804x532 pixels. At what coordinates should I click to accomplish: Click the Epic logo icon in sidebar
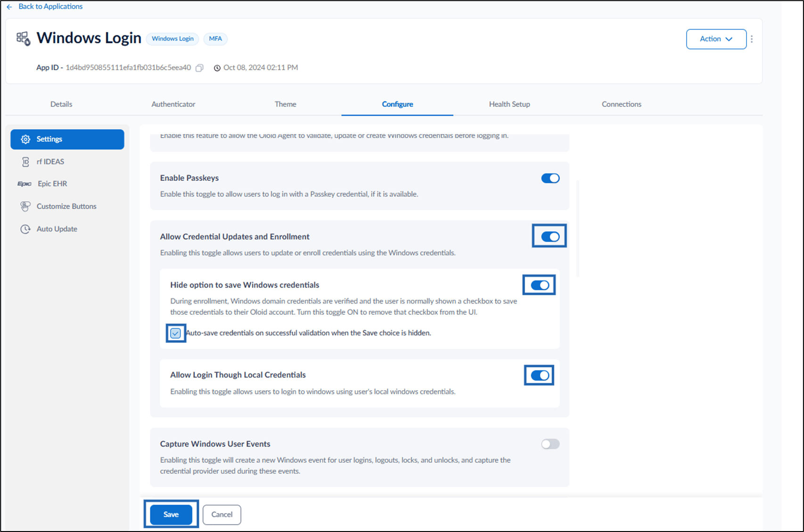[x=24, y=184]
